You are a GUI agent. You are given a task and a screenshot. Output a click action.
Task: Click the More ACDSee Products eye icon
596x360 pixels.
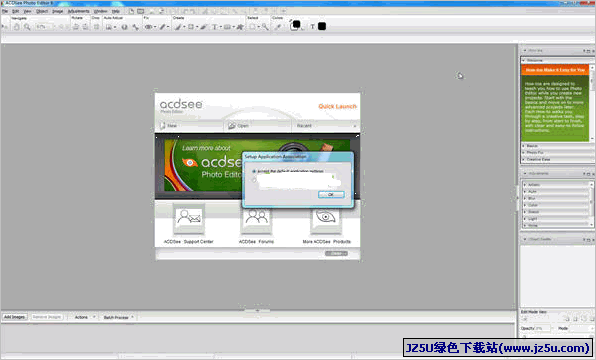point(326,217)
